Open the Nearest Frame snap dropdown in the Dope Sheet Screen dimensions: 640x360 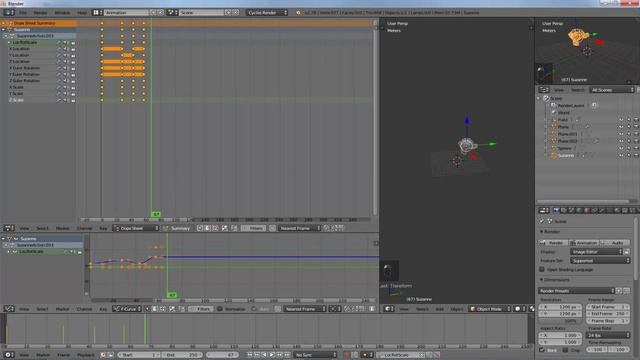299,228
